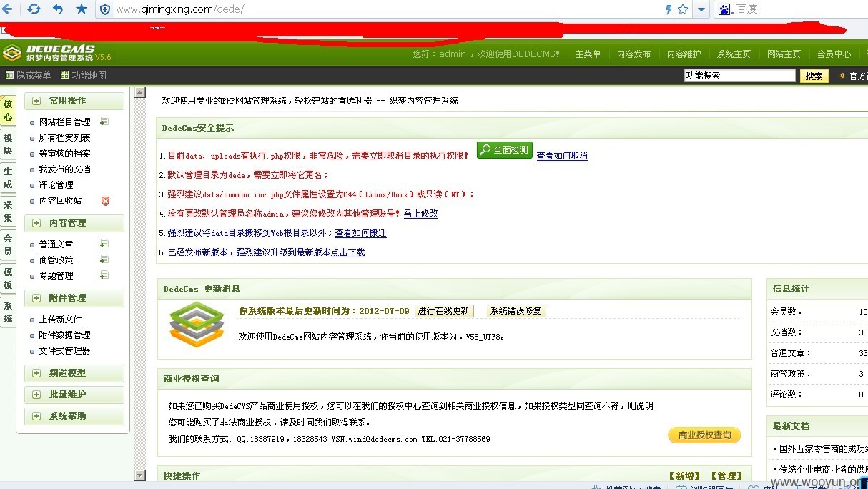
Task: Select the 采集 vertical tab
Action: pyautogui.click(x=7, y=212)
